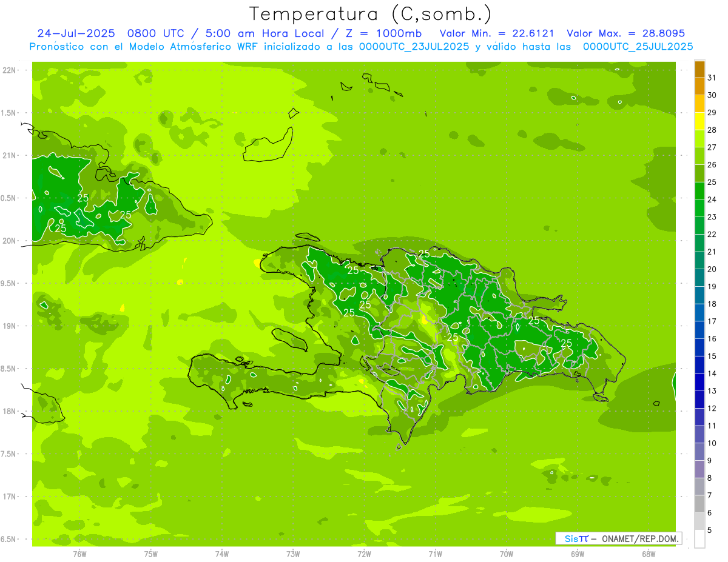Click the blue legend swatch between 16 and 17
728x562 pixels.
(699, 330)
